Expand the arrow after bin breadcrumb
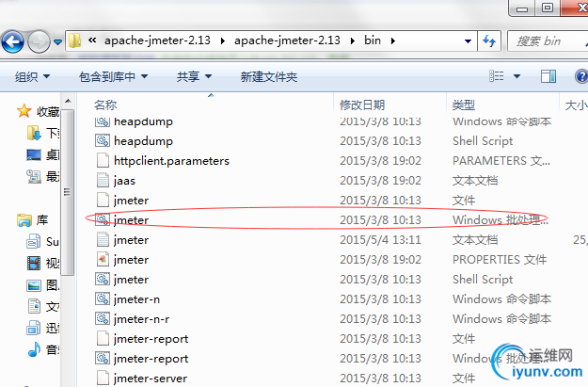 [392, 40]
